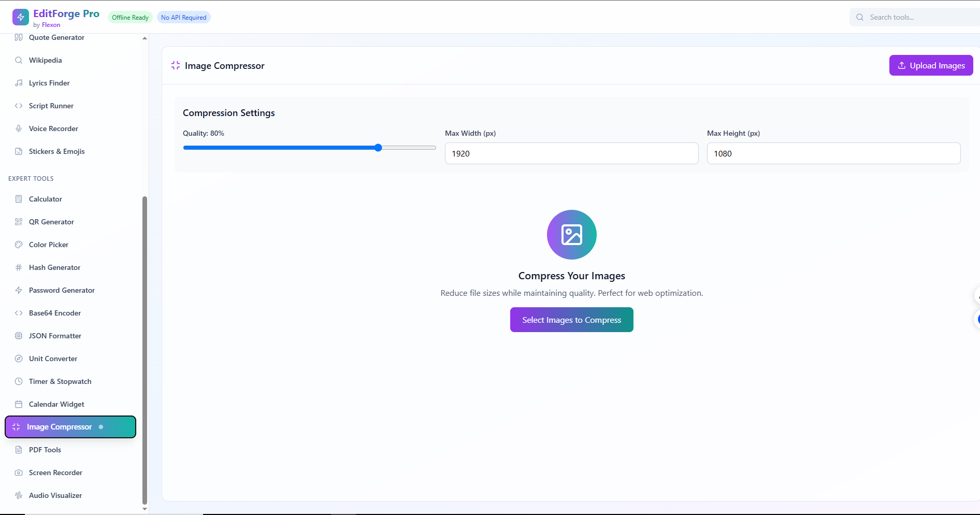Open the Timer & Stopwatch tool
This screenshot has height=515, width=980.
70,381
